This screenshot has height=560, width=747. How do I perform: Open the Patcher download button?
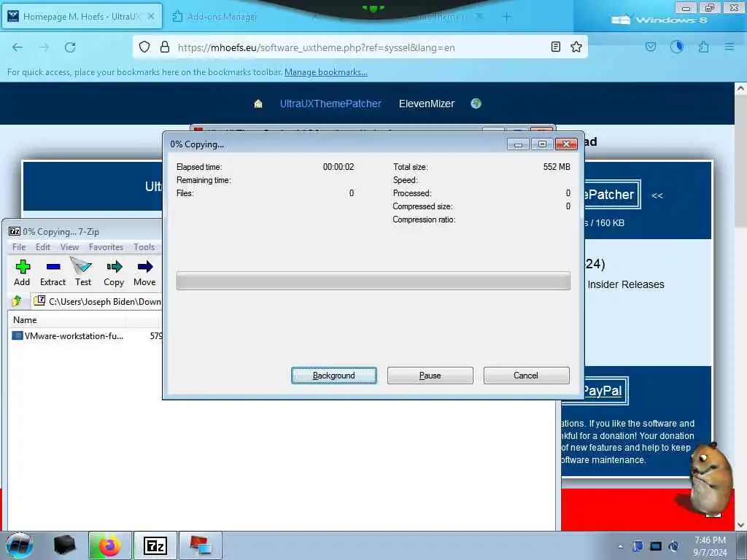[612, 194]
